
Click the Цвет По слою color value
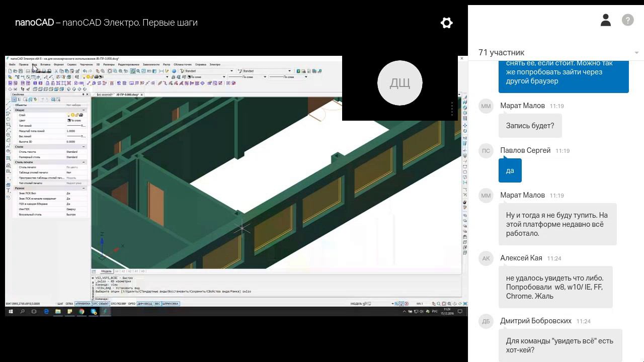[75, 121]
